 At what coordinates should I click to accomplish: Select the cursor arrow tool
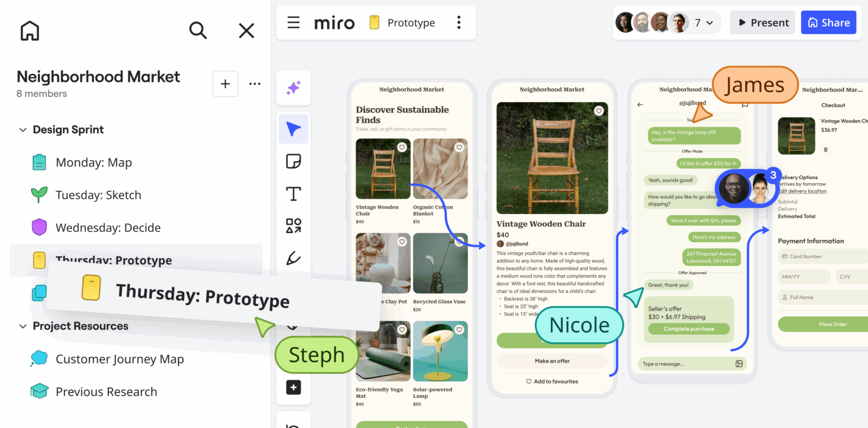(x=293, y=129)
